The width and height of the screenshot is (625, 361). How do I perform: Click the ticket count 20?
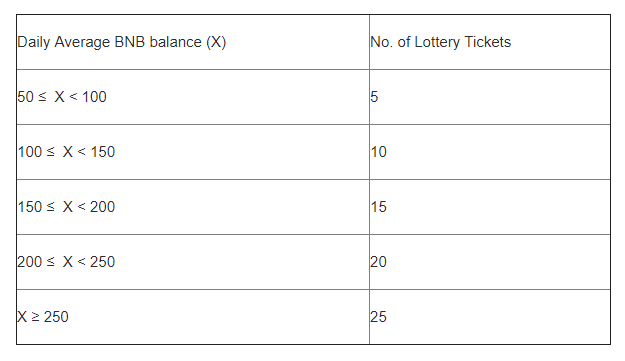[x=379, y=262]
